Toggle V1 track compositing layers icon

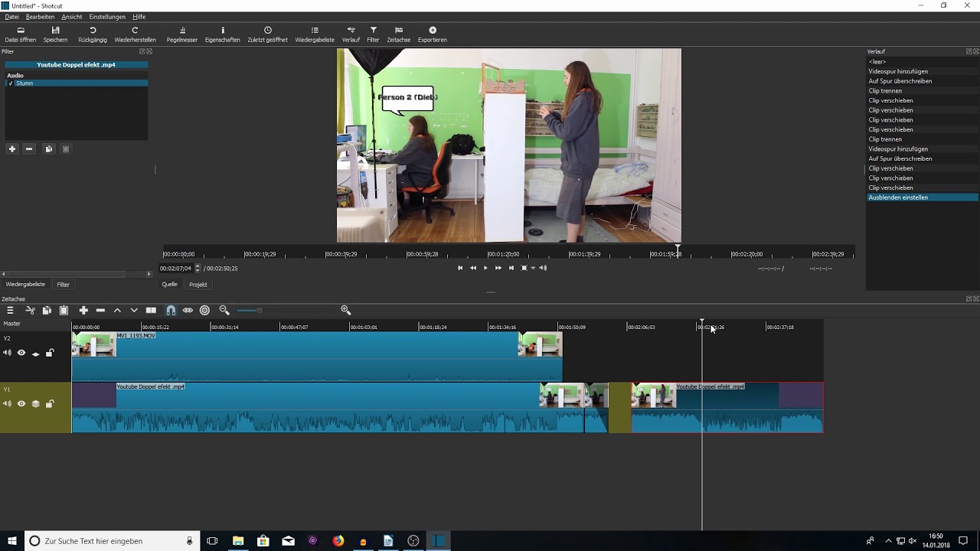tap(35, 404)
